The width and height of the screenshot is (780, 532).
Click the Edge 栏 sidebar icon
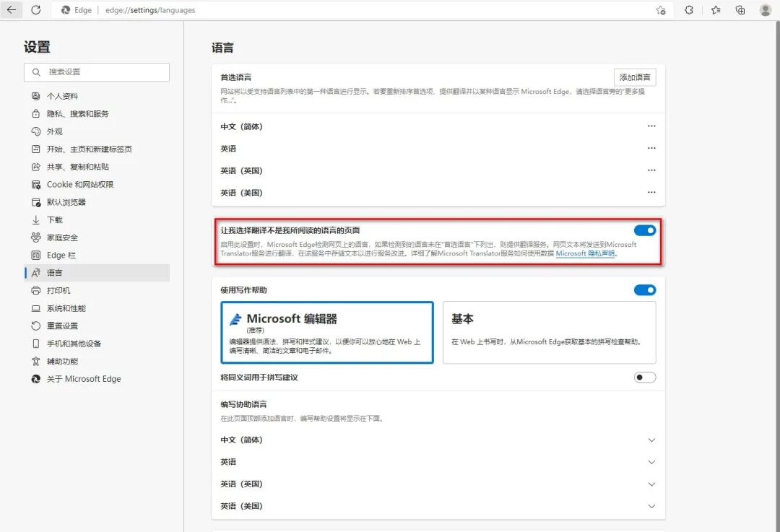click(36, 255)
